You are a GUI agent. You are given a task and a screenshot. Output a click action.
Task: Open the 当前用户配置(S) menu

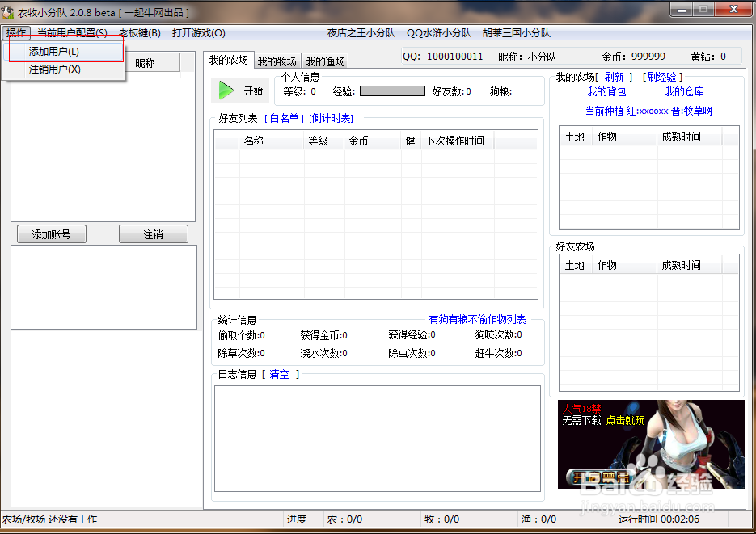72,33
